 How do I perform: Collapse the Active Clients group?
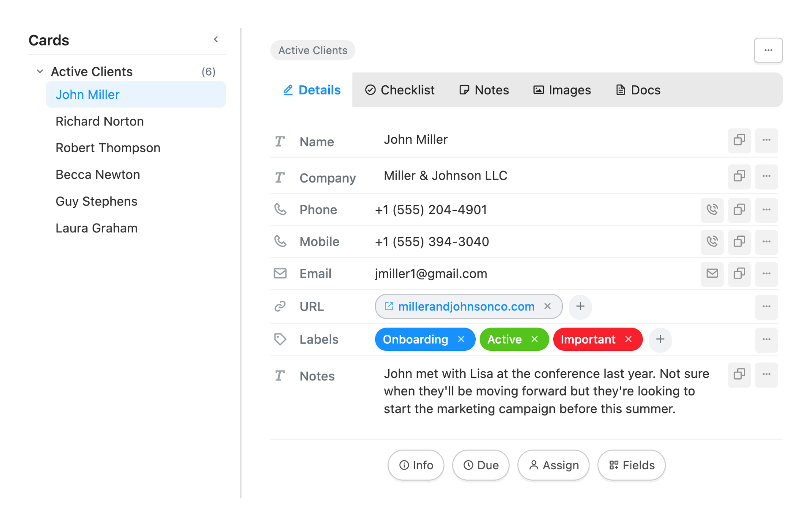click(x=40, y=71)
